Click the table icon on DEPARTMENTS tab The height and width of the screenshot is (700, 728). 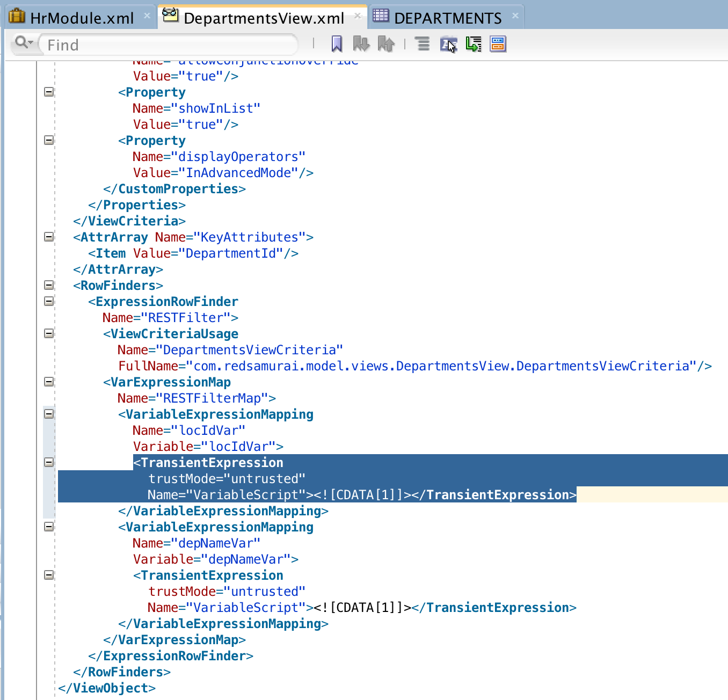click(381, 16)
